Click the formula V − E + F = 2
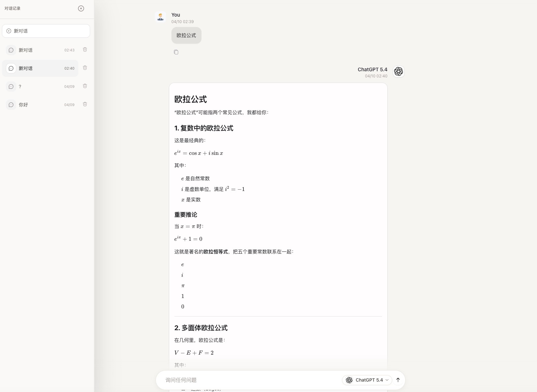This screenshot has height=392, width=537. pyautogui.click(x=194, y=353)
